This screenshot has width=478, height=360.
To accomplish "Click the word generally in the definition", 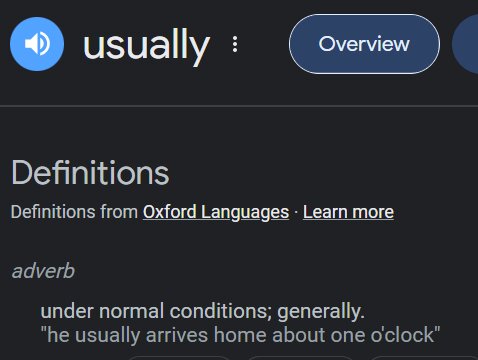I will (x=321, y=312).
